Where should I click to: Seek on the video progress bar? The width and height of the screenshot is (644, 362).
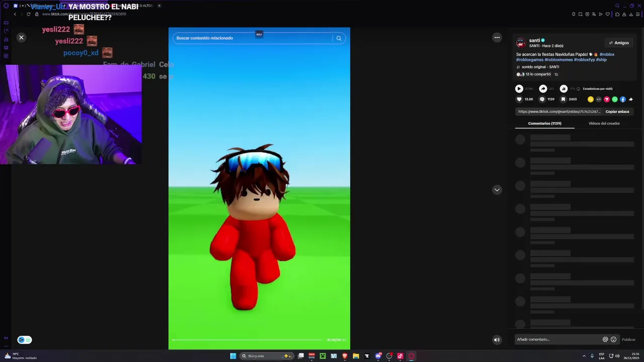247,340
